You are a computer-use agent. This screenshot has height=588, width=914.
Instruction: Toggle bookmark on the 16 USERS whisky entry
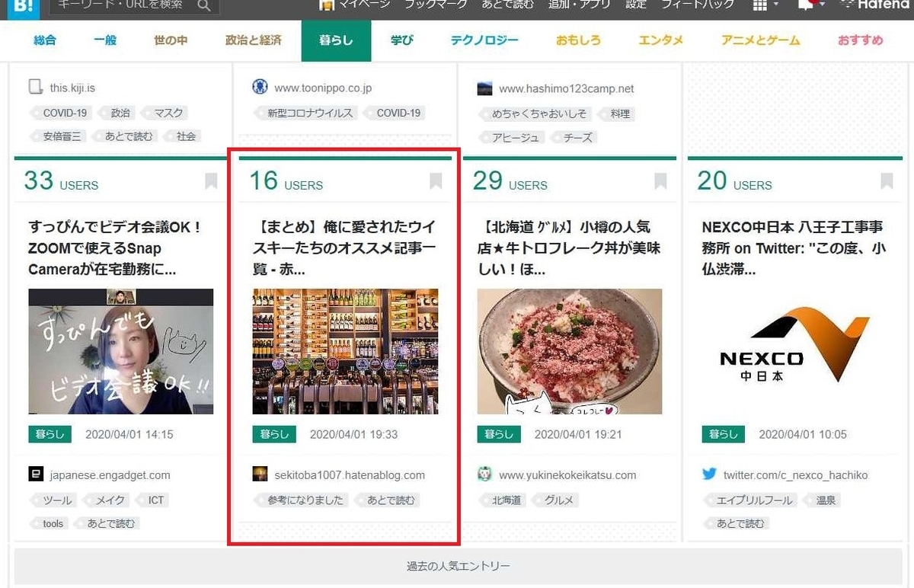(x=436, y=181)
